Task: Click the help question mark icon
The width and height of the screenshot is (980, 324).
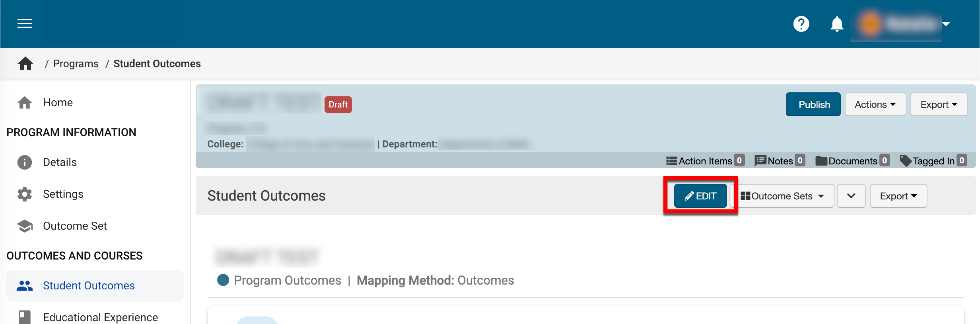Action: pos(801,24)
